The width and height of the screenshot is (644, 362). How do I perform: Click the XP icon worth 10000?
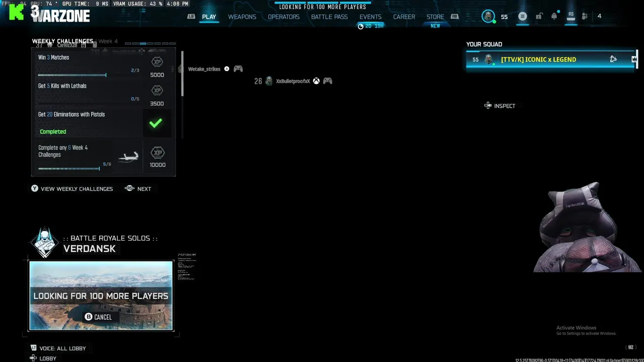click(x=157, y=153)
